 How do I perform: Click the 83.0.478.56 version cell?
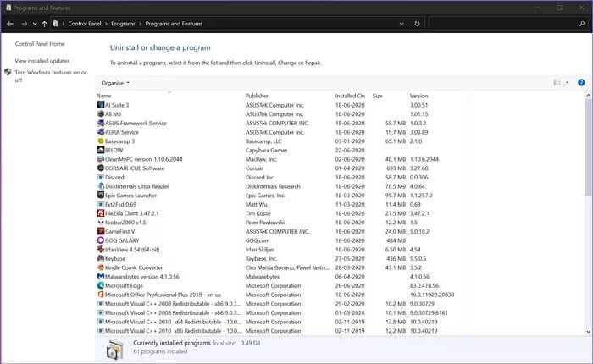click(x=424, y=286)
